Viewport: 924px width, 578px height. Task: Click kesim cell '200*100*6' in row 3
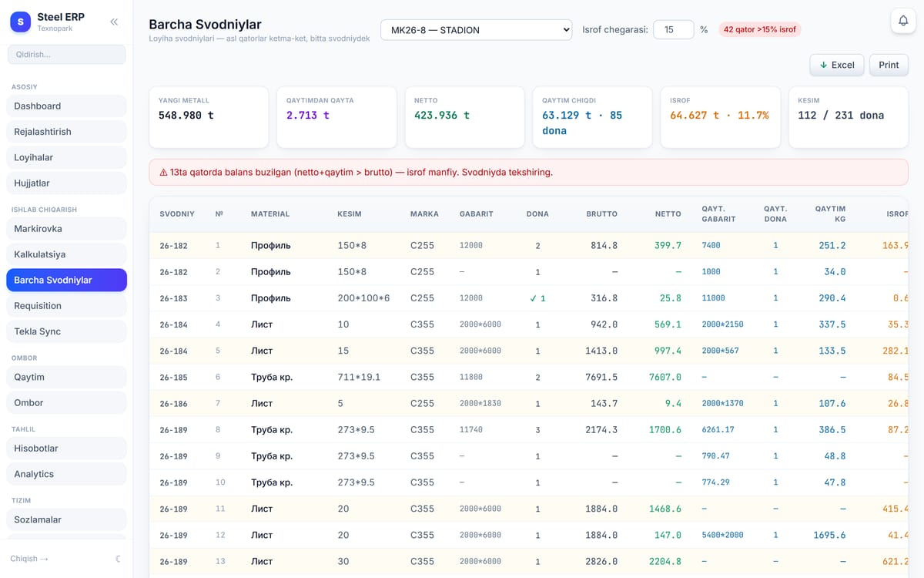(363, 298)
